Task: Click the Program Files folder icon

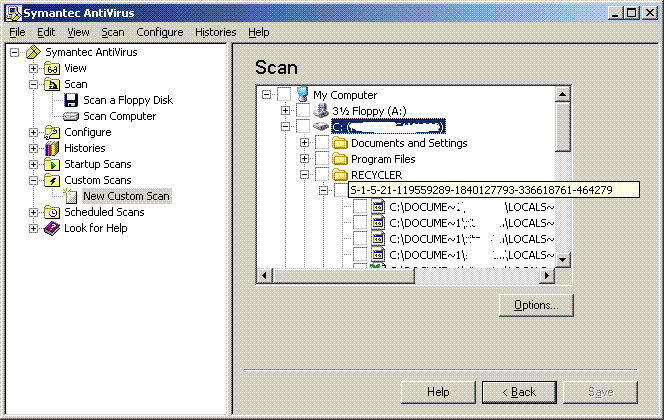Action: 340,159
